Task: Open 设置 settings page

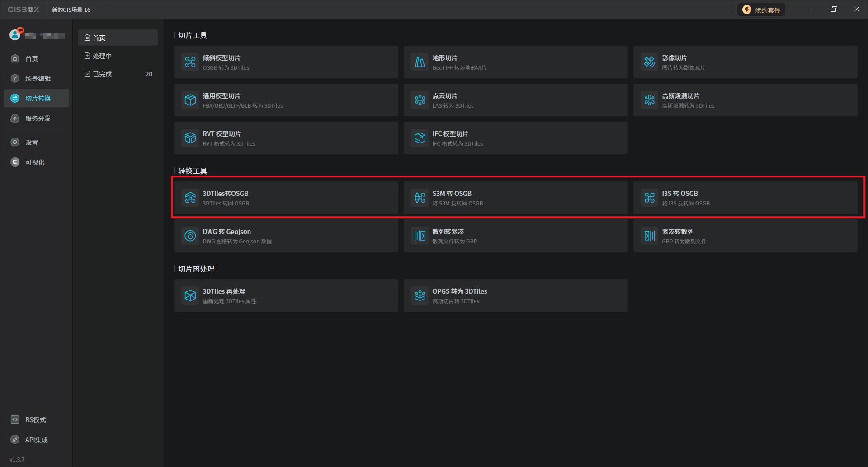Action: pyautogui.click(x=31, y=143)
